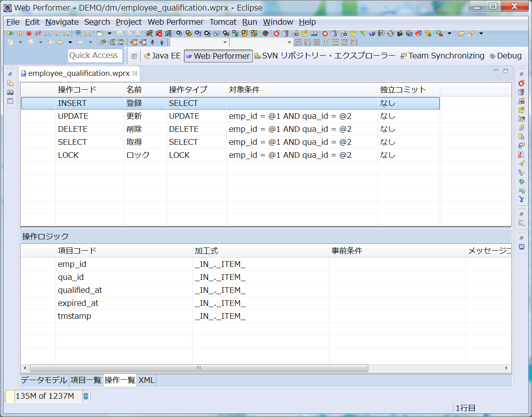This screenshot has width=532, height=417.
Task: Open the Web Performer menu
Action: 175,22
